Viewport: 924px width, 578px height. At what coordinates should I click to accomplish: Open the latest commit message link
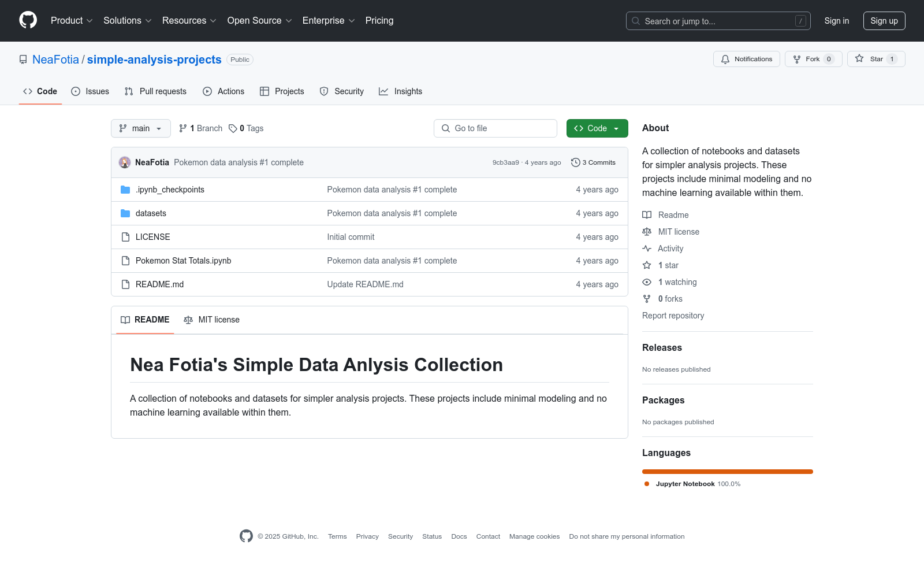239,162
